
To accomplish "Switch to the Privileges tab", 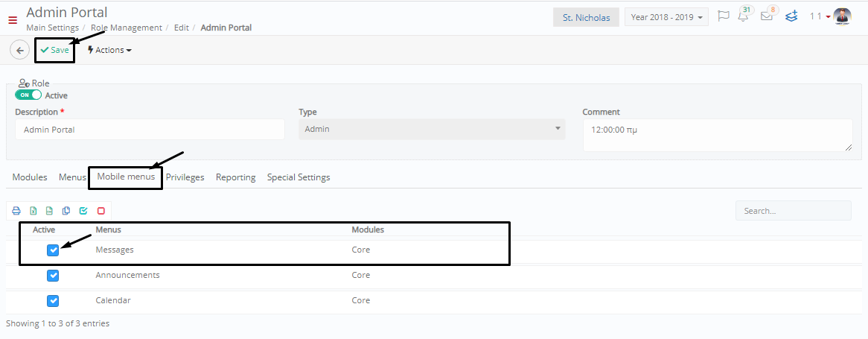I will coord(185,177).
